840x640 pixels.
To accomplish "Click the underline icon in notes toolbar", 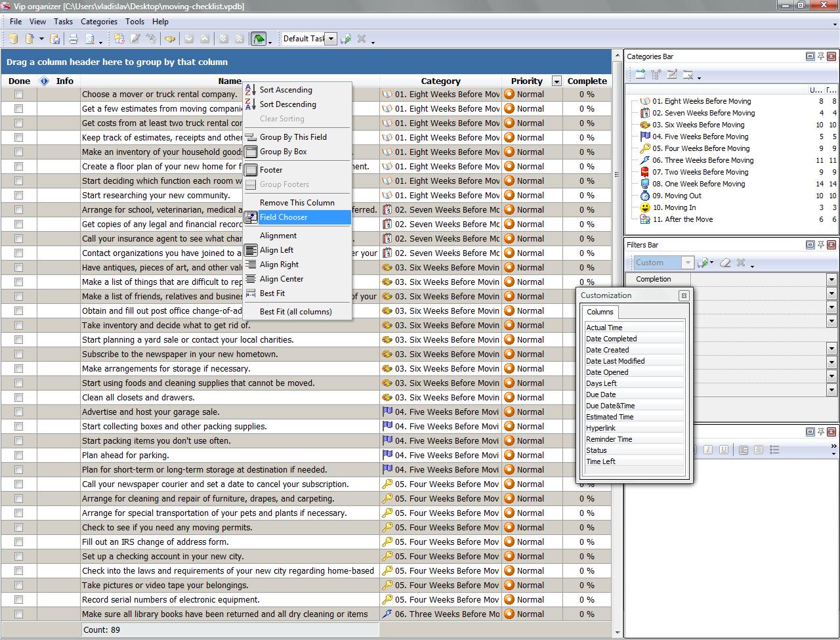I will click(724, 450).
